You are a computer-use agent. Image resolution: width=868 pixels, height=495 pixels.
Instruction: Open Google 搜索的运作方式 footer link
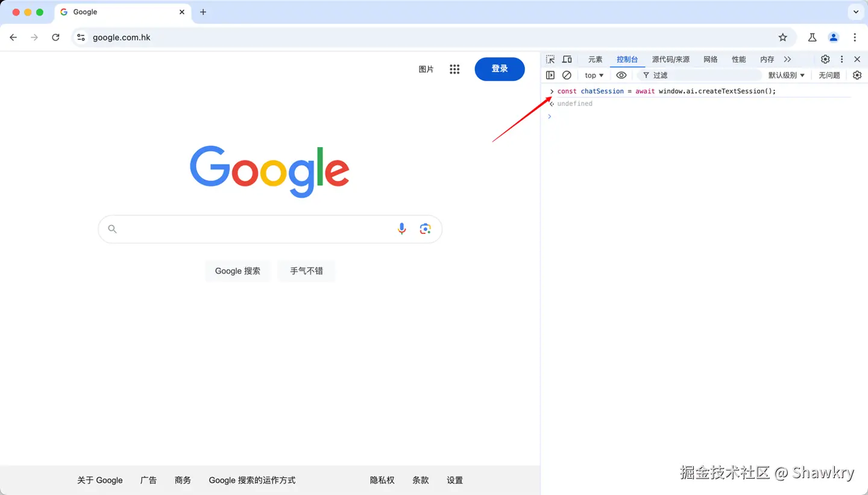(252, 481)
